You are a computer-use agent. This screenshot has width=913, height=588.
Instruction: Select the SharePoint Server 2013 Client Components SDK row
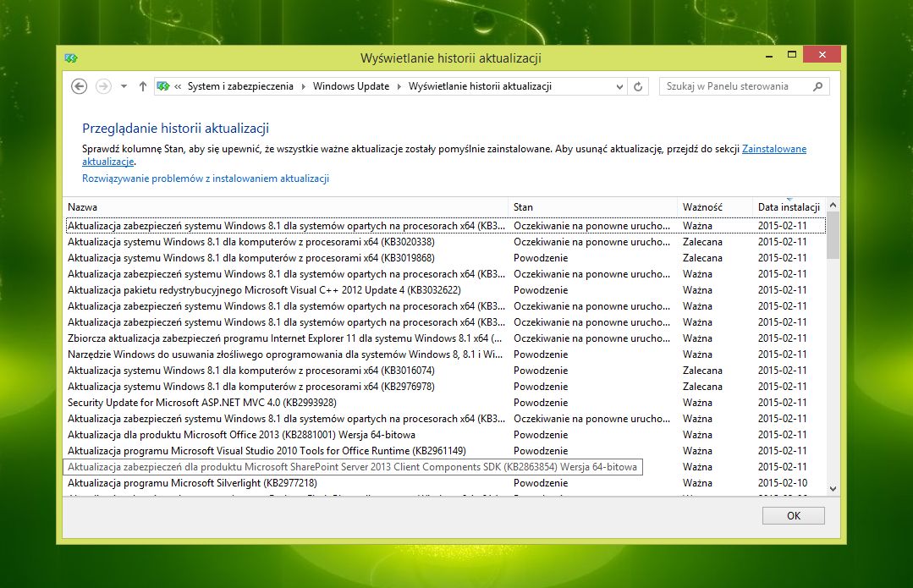(x=445, y=467)
